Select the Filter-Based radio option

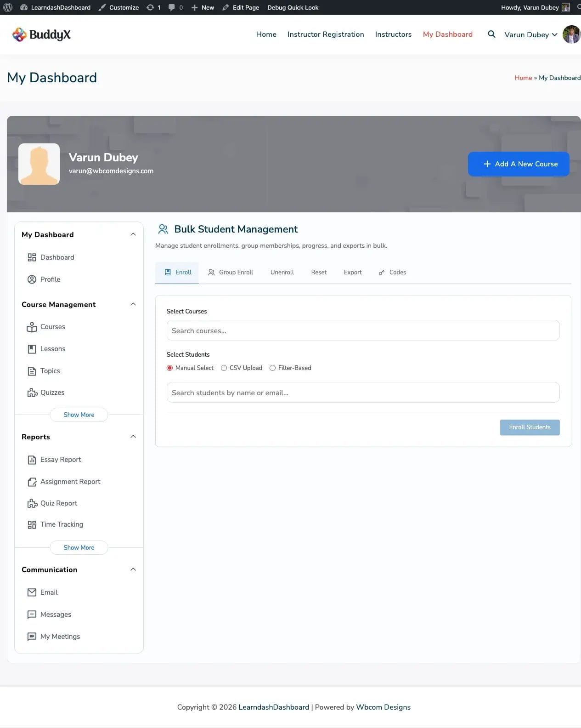pos(272,368)
